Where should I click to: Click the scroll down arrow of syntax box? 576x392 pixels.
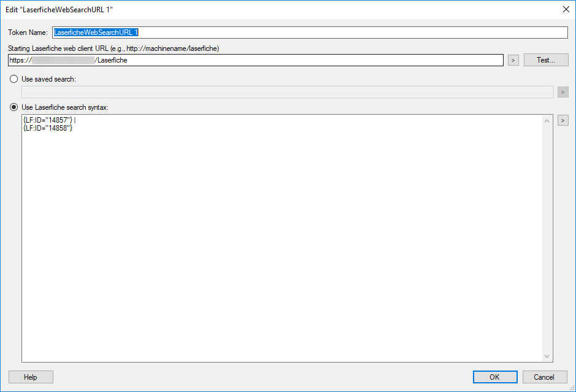(x=547, y=356)
